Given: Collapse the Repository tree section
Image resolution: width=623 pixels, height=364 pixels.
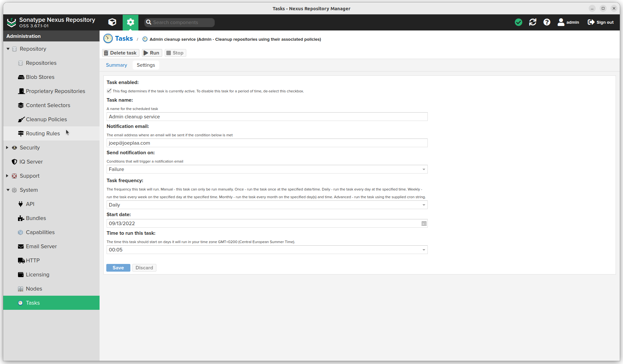Looking at the screenshot, I should [x=8, y=49].
